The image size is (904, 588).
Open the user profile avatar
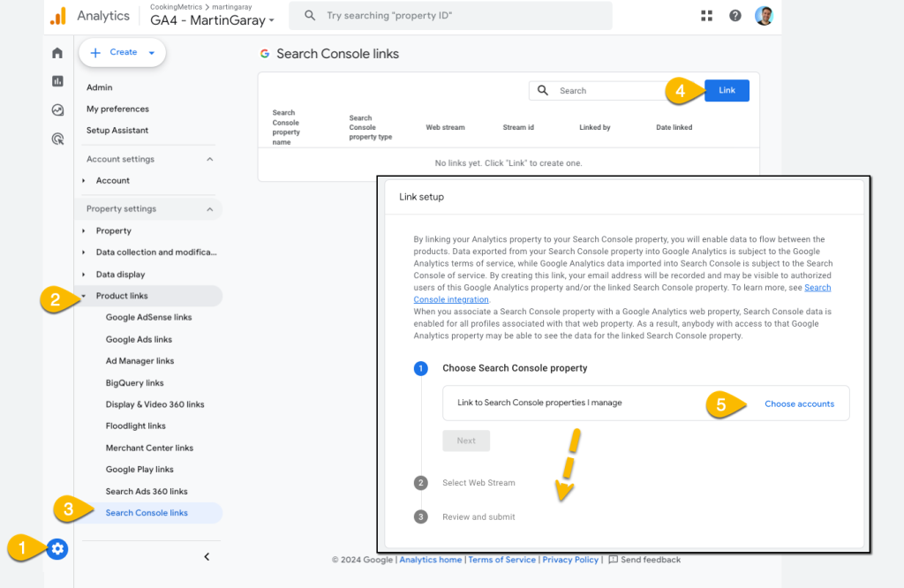click(x=764, y=16)
